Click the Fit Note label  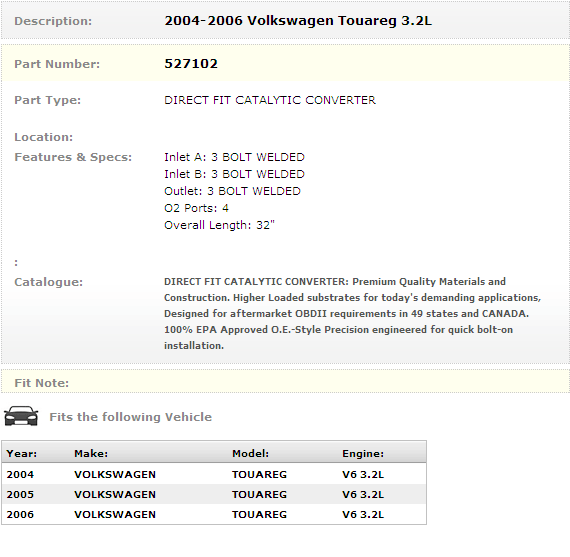coord(41,383)
